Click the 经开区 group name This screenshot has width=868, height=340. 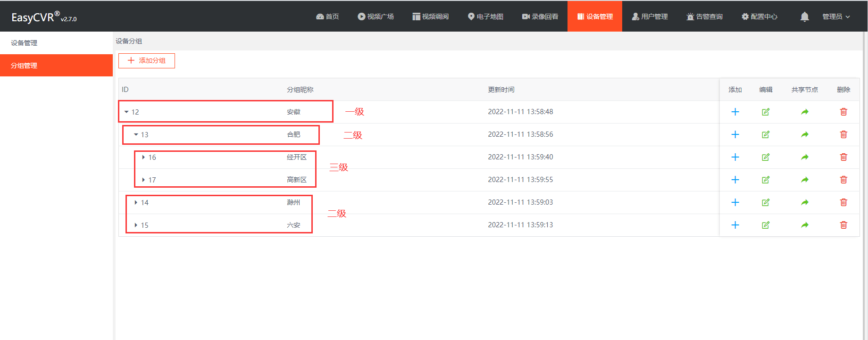pyautogui.click(x=297, y=157)
